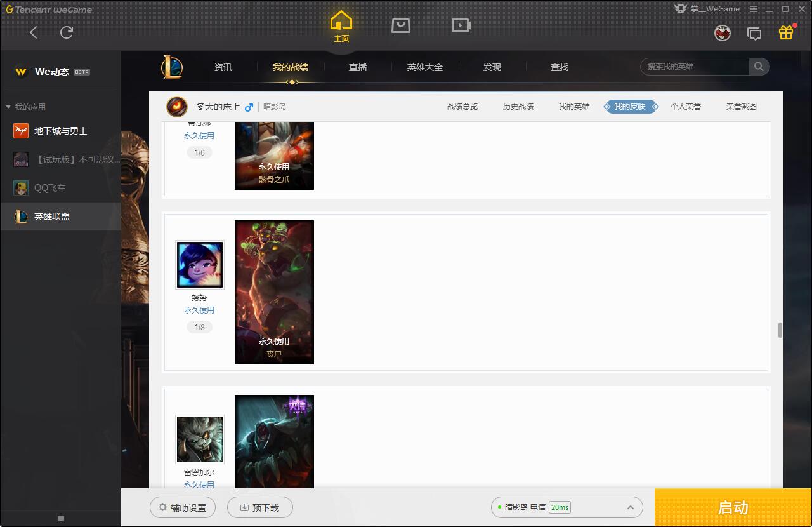Open the 骸骨之爪 skin thumbnail
The image size is (812, 527).
(x=274, y=156)
